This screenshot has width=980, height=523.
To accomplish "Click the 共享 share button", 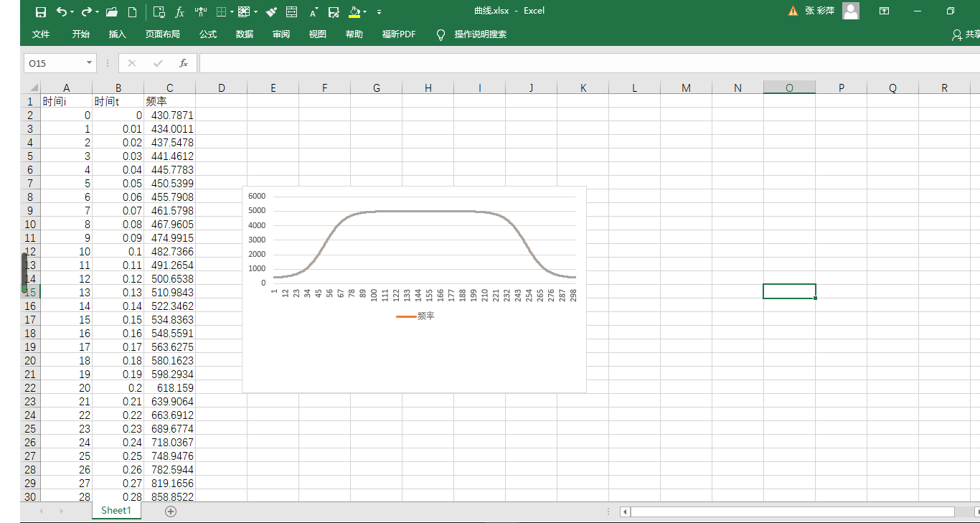I will (x=966, y=34).
